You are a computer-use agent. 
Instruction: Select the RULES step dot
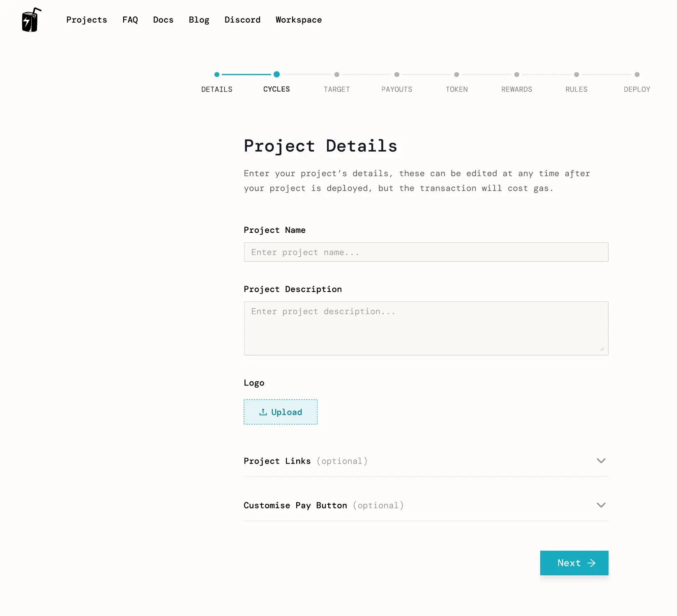tap(576, 75)
